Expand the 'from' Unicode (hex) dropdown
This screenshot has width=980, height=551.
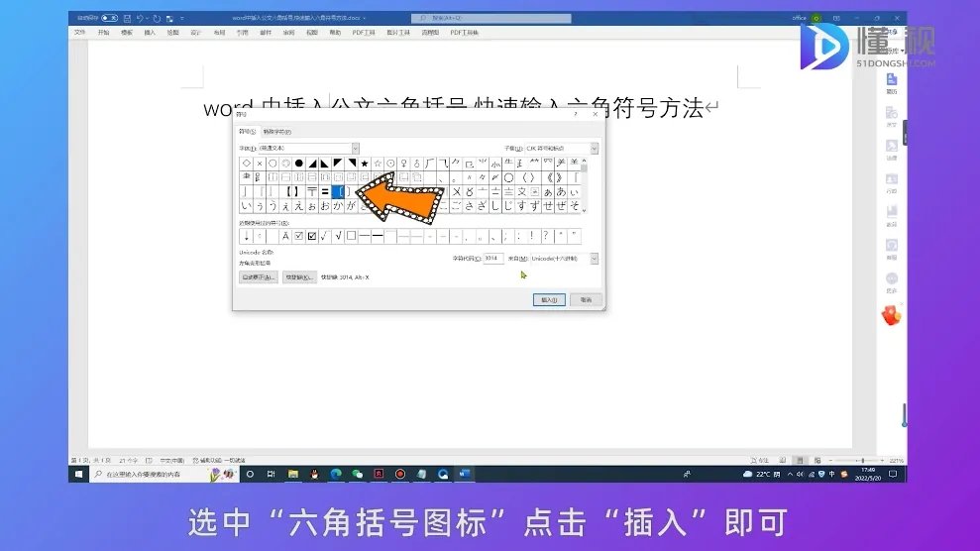point(595,259)
